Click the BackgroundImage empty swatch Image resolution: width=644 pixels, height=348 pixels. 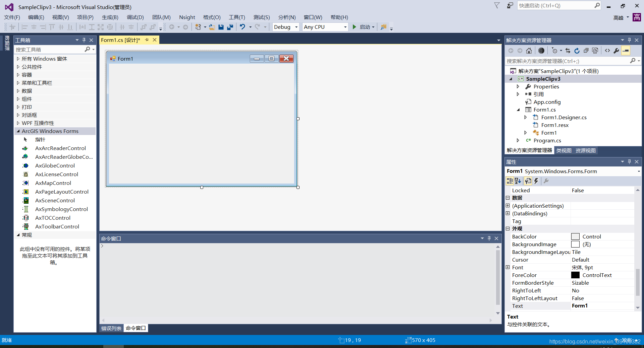[575, 244]
